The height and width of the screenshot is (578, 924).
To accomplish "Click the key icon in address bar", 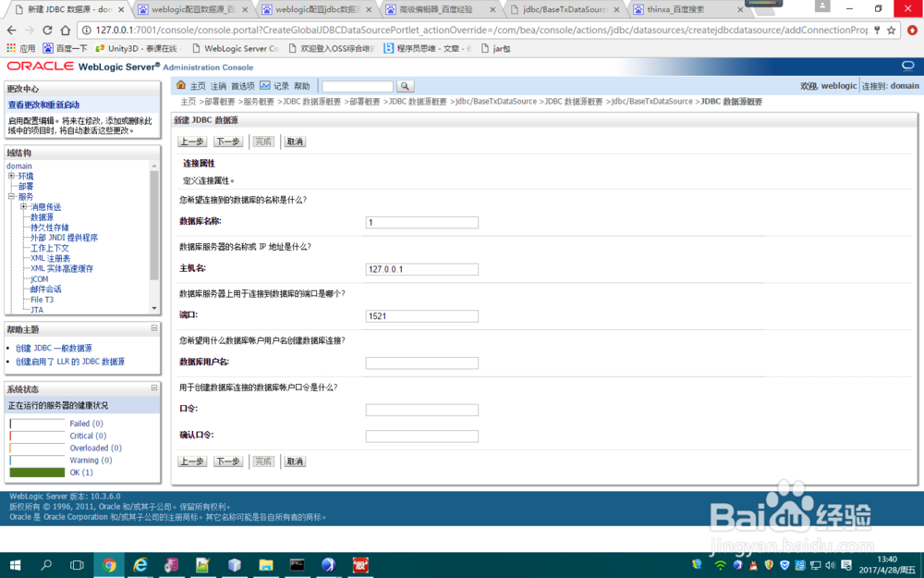I will (x=878, y=31).
